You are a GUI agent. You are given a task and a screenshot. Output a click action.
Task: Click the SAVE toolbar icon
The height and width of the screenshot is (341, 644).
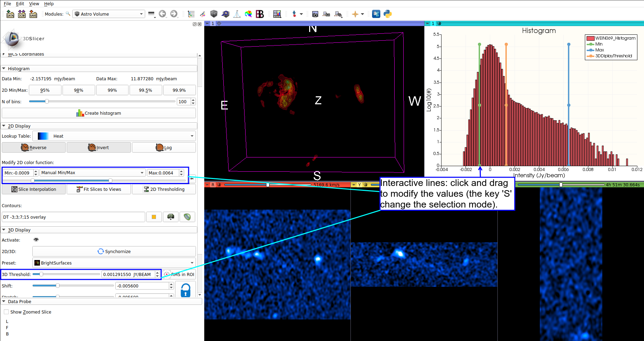click(x=33, y=14)
